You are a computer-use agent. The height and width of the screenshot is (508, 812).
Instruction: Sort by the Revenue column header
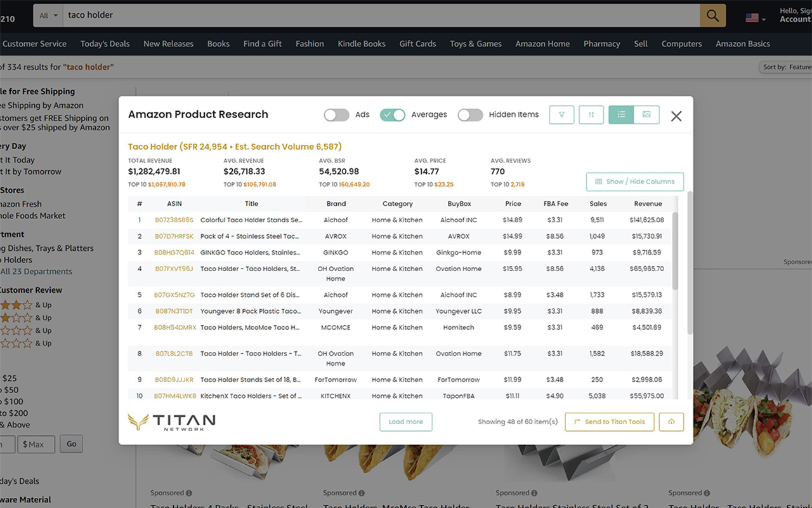coord(648,204)
